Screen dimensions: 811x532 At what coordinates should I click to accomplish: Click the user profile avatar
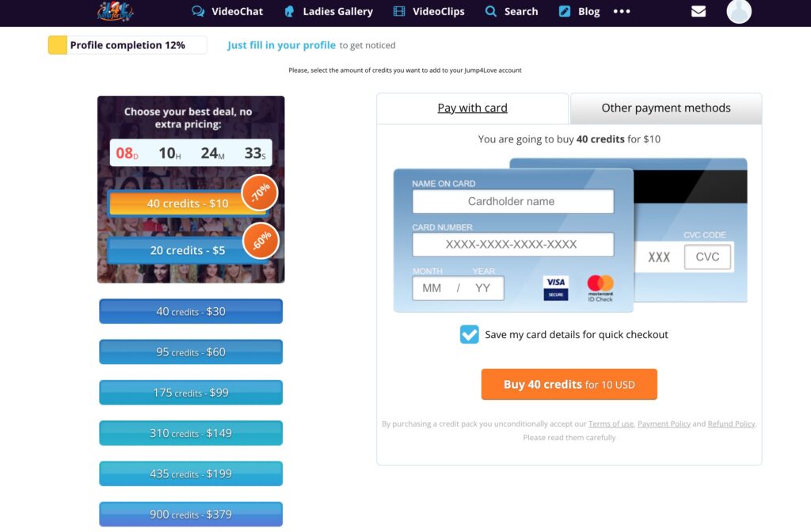tap(738, 11)
